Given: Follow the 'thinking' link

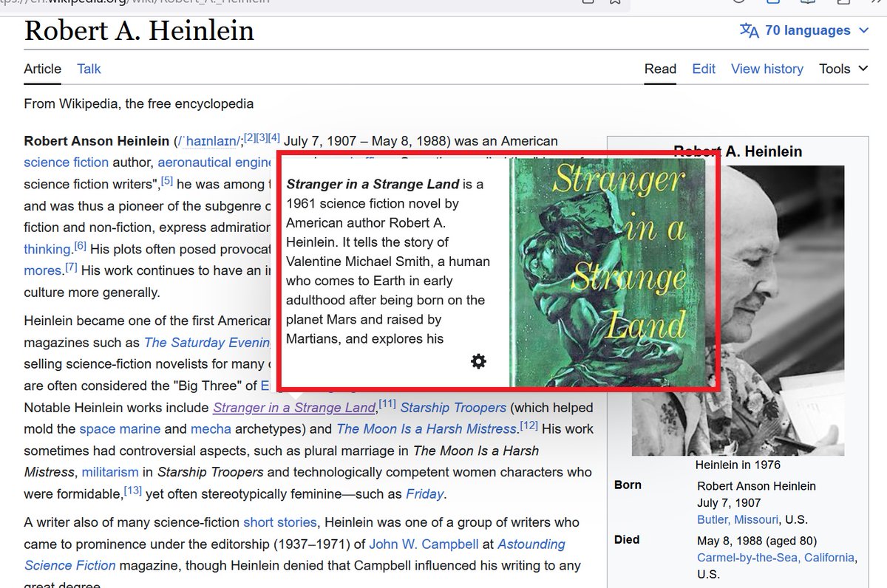Looking at the screenshot, I should (47, 249).
